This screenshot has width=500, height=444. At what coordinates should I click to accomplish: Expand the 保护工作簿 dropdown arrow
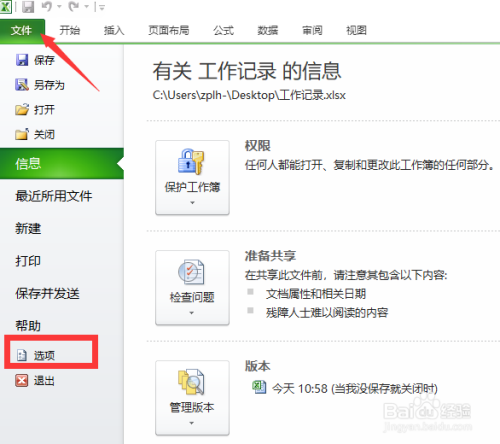pos(192,203)
